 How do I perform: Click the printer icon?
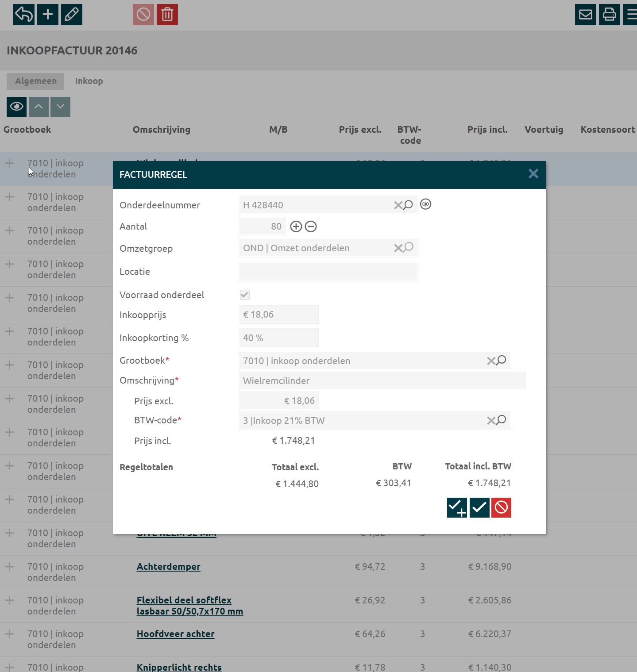tap(610, 15)
